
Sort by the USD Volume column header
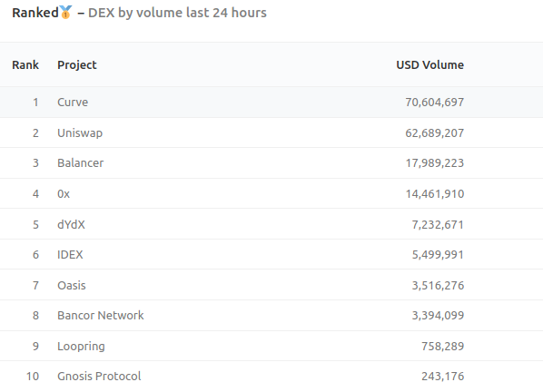coord(430,64)
